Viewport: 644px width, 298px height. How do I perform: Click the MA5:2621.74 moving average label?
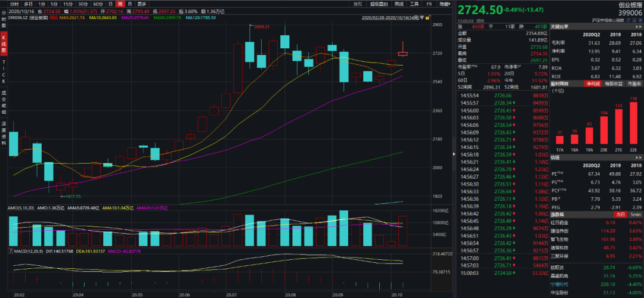(72, 18)
